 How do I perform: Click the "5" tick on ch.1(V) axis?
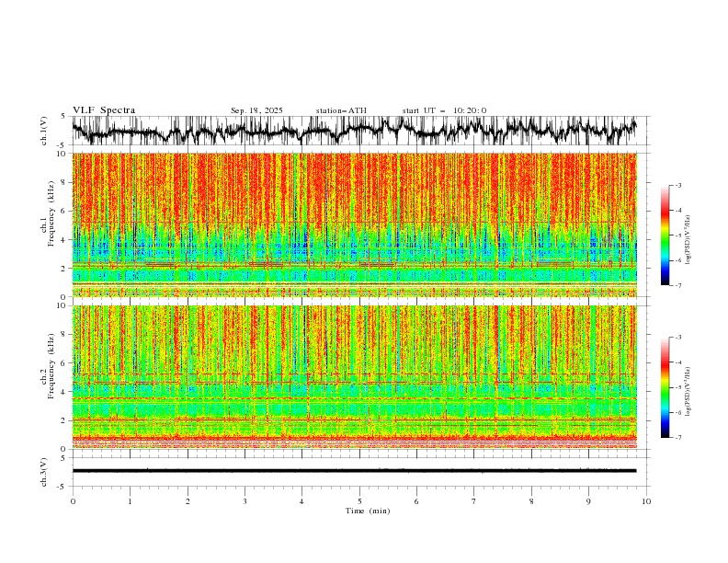tap(63, 116)
